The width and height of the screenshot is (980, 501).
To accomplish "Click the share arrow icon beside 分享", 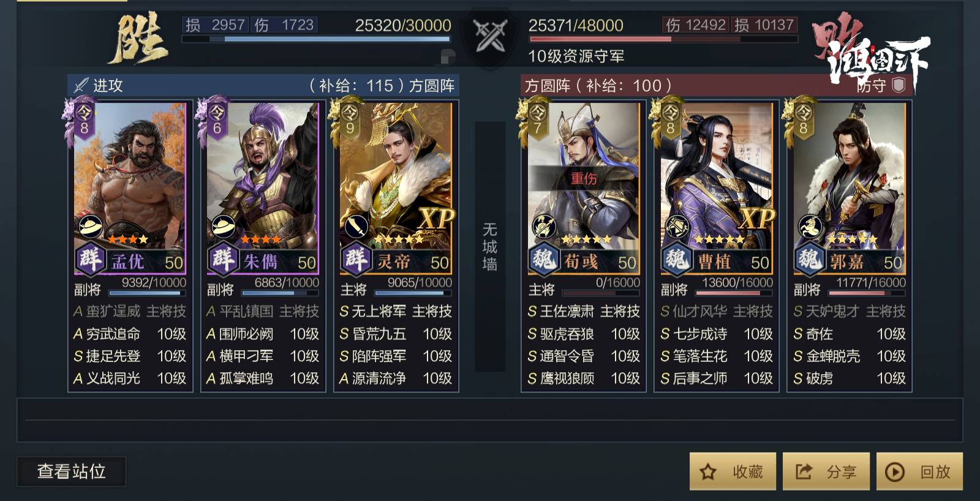I will coord(803,472).
